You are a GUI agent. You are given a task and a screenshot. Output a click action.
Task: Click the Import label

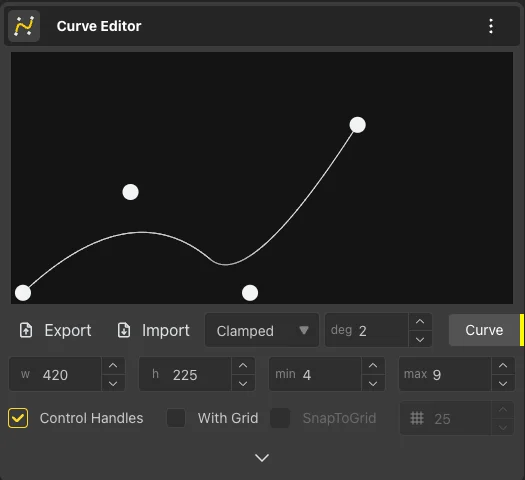166,330
